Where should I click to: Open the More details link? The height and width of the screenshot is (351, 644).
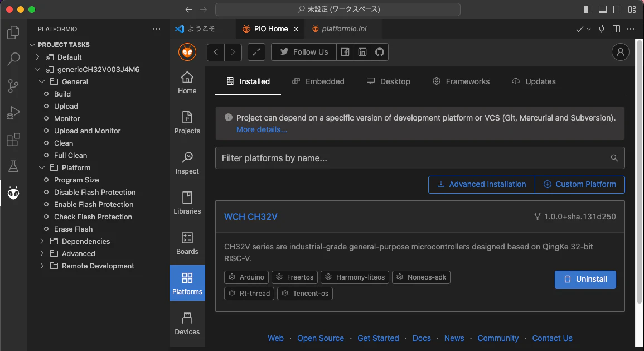tap(262, 130)
